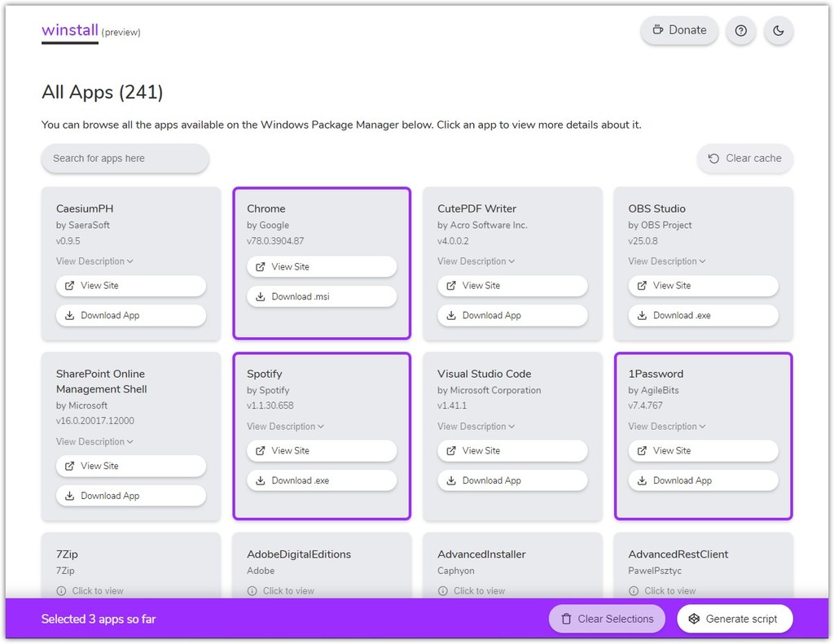Expand View Description for OBS Studio
The height and width of the screenshot is (644, 834).
click(667, 261)
